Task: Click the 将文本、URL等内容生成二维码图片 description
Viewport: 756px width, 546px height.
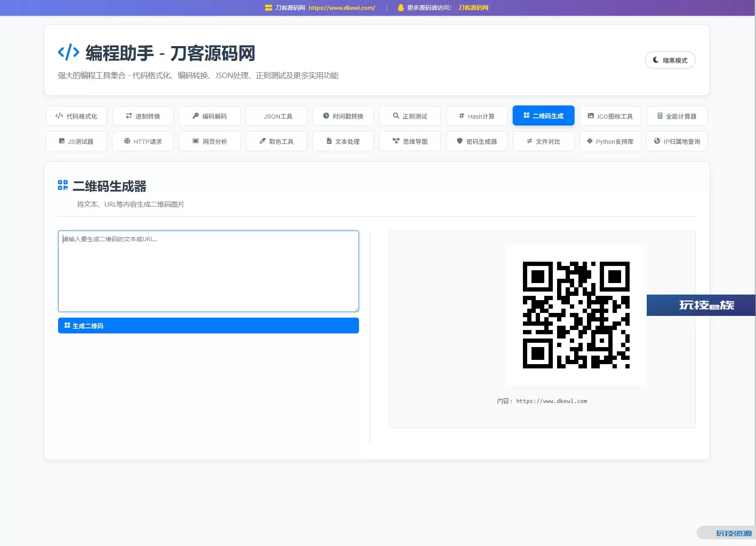Action: click(131, 204)
